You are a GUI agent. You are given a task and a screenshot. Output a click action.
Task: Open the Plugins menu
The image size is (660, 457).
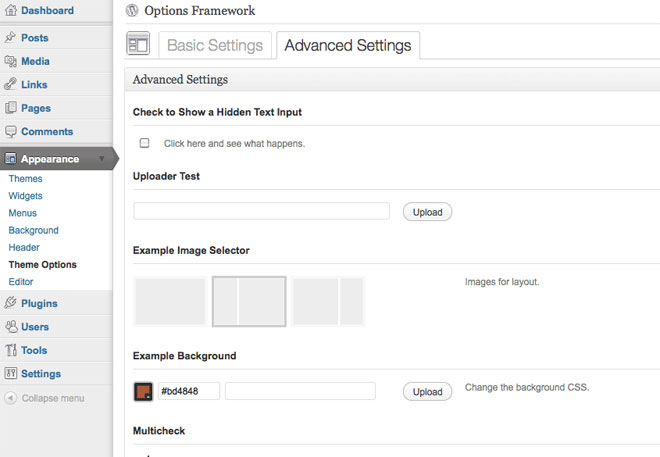coord(39,303)
